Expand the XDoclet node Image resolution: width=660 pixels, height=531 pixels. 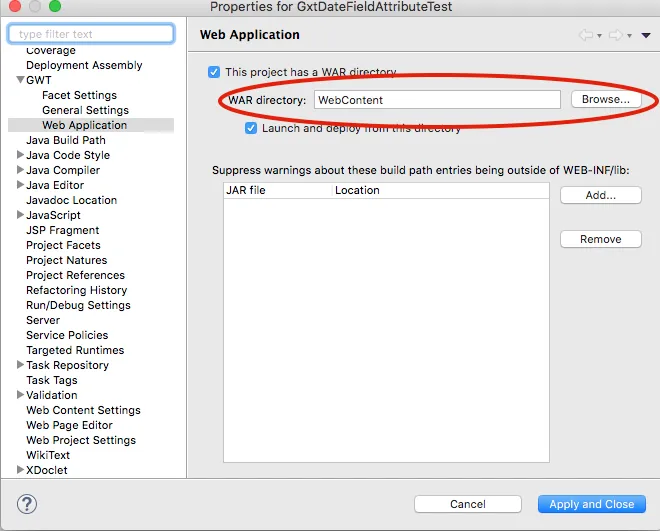[20, 470]
